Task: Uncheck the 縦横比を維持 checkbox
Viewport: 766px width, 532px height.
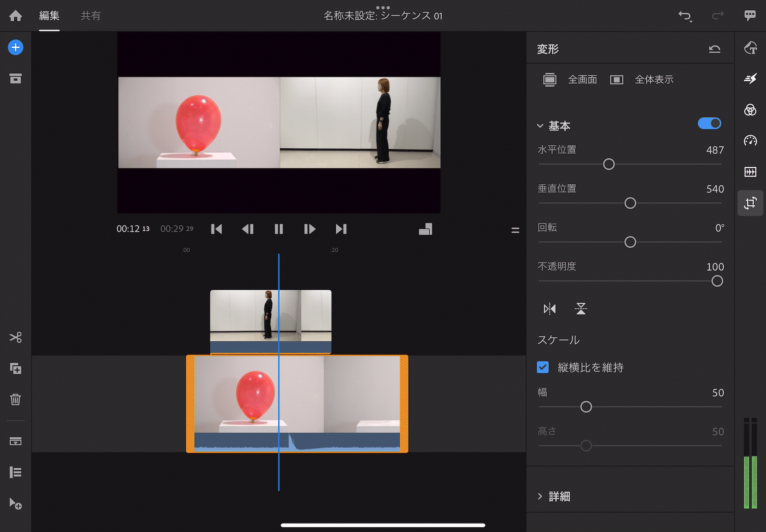Action: tap(543, 367)
